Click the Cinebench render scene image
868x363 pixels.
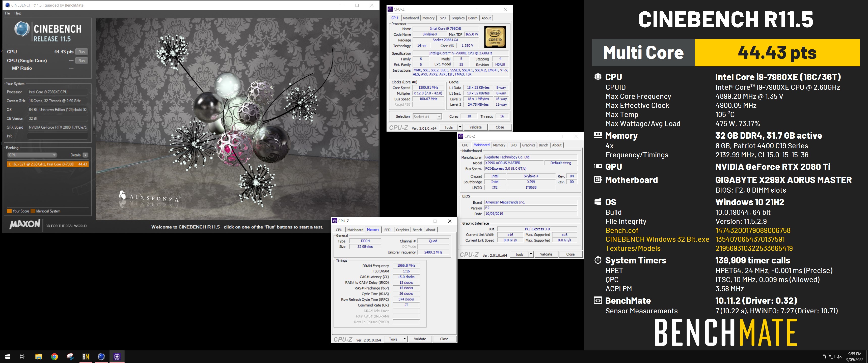point(237,119)
